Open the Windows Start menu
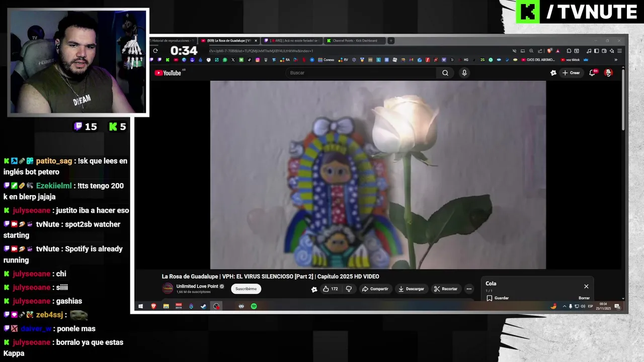Viewport: 644px width, 362px height. (x=141, y=306)
